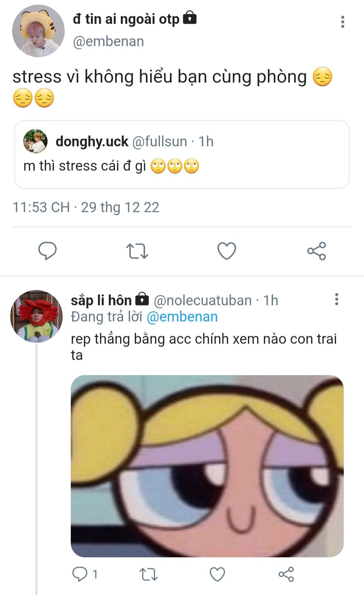This screenshot has height=595, width=364.
Task: Open the tiger-hat profile picture of @embenan
Action: [x=38, y=31]
